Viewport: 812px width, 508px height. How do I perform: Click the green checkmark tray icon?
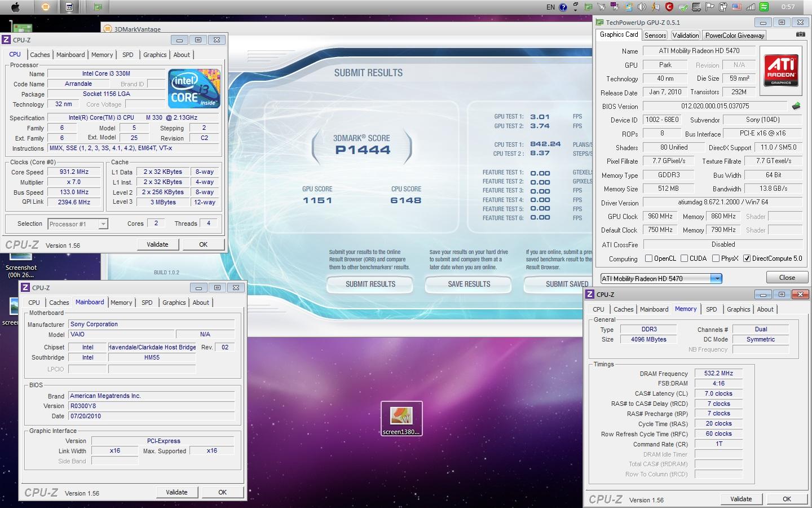[683, 7]
